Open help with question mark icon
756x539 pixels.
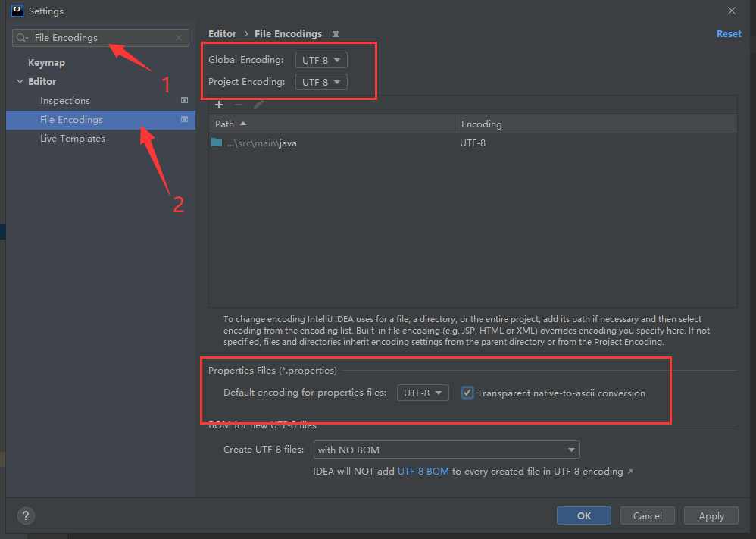tap(26, 515)
